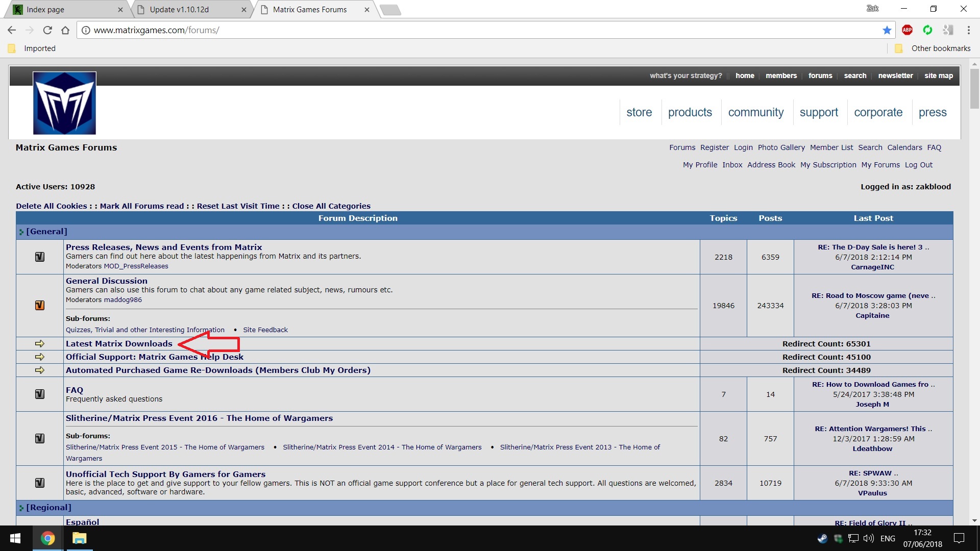Select the Matrix Games Forums tab
The image size is (980, 551).
[x=315, y=9]
